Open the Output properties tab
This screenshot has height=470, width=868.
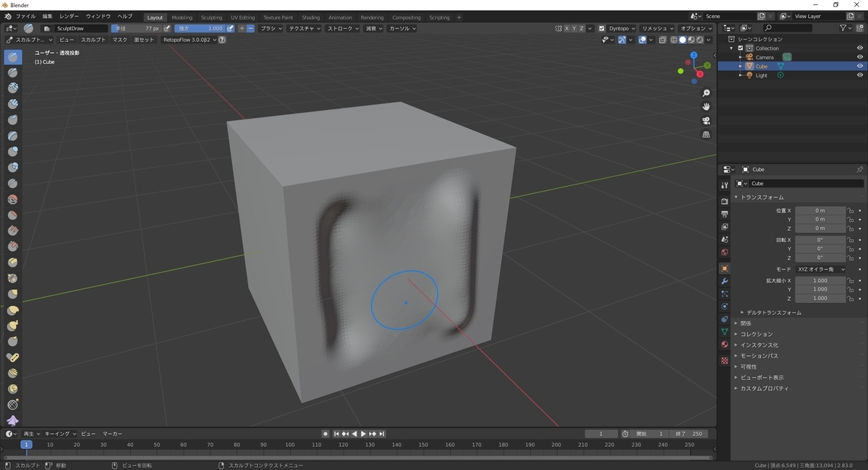point(725,214)
